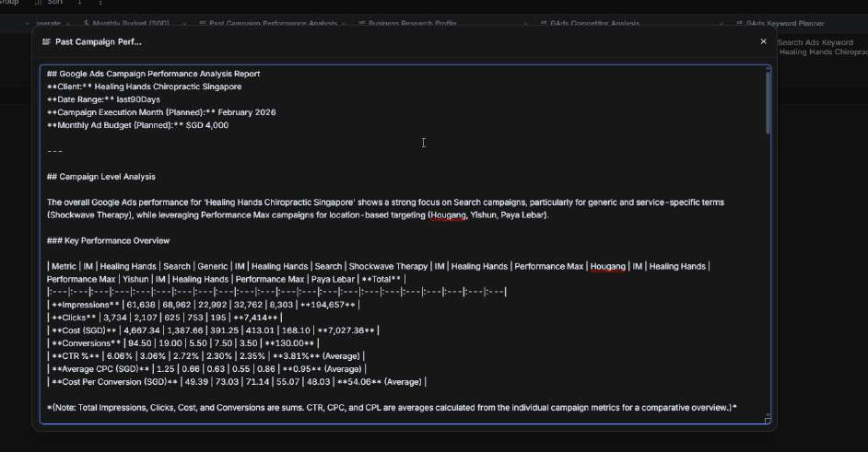
Task: Click the '*(Note: Total Impressions, Clicks...' footnote line
Action: point(392,408)
